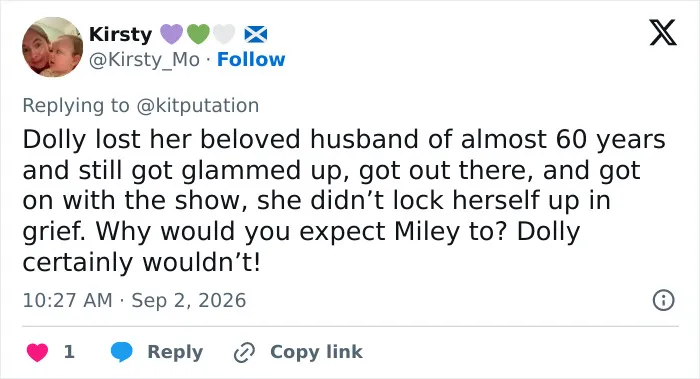
Task: Like the tweet with the pink heart
Action: tap(38, 352)
